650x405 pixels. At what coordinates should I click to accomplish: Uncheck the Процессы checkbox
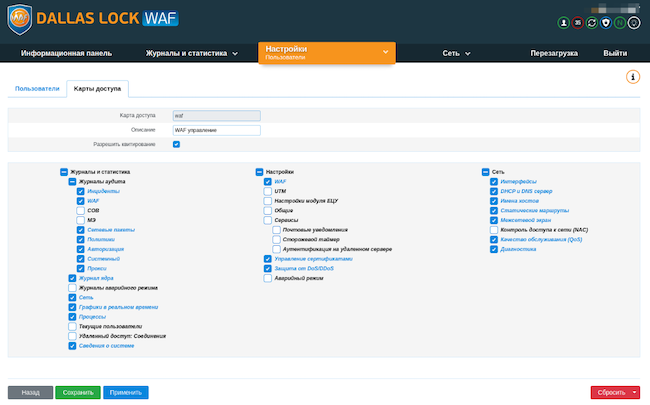pos(72,317)
